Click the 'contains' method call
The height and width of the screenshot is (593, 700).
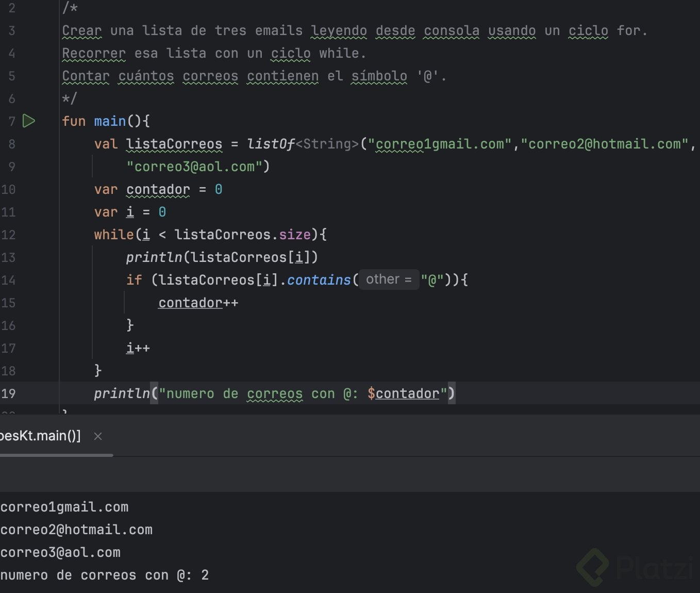(319, 280)
